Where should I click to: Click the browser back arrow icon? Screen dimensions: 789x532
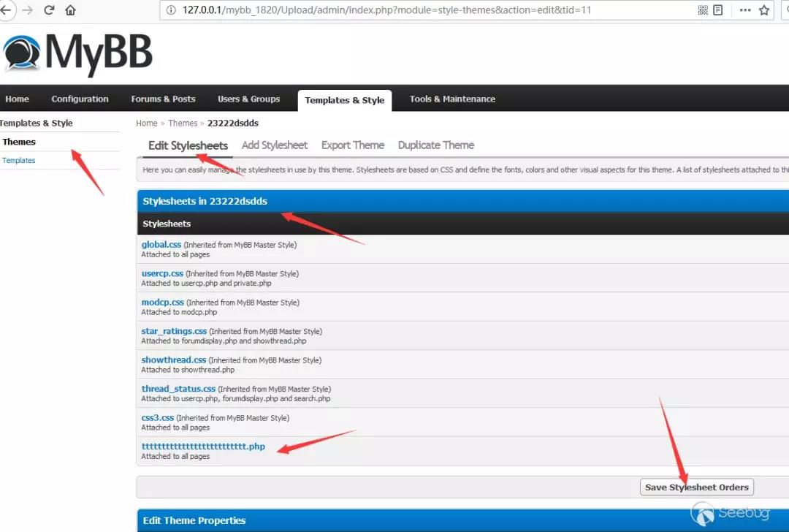click(x=6, y=10)
